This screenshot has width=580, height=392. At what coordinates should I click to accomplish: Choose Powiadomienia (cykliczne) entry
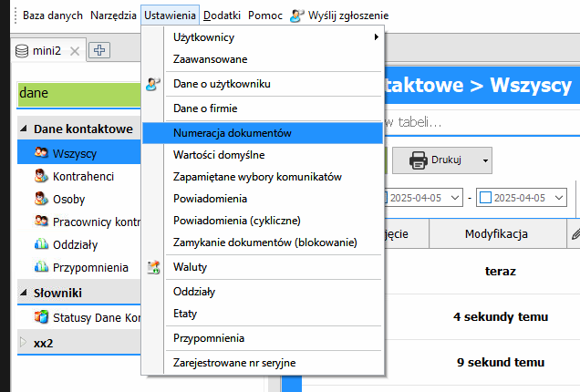[263, 221]
